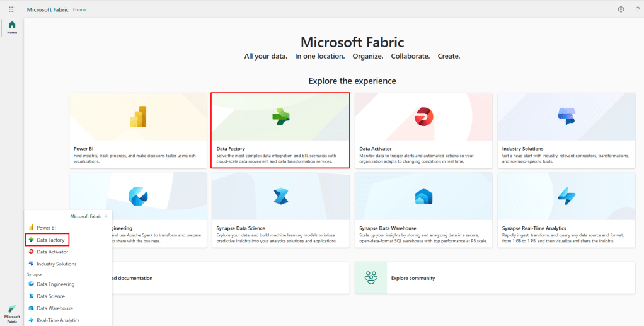Click the Data Factory card icon

(280, 117)
